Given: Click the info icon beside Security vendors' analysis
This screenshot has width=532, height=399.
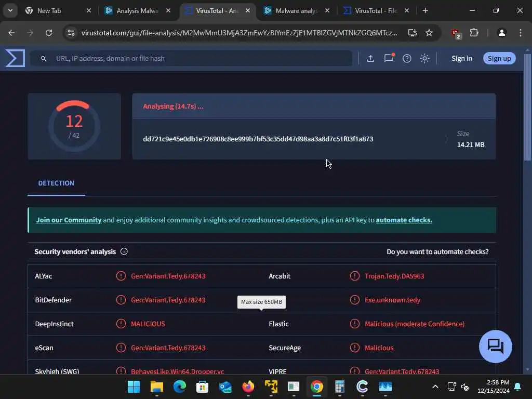Looking at the screenshot, I should click(124, 251).
